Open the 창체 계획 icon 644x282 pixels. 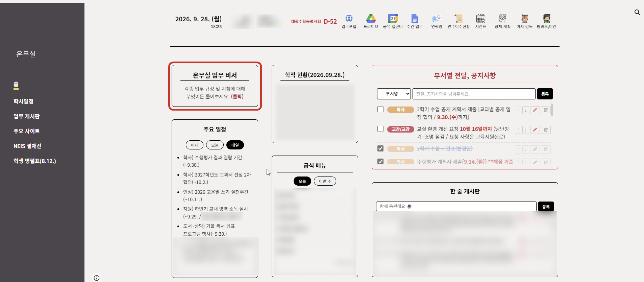502,18
